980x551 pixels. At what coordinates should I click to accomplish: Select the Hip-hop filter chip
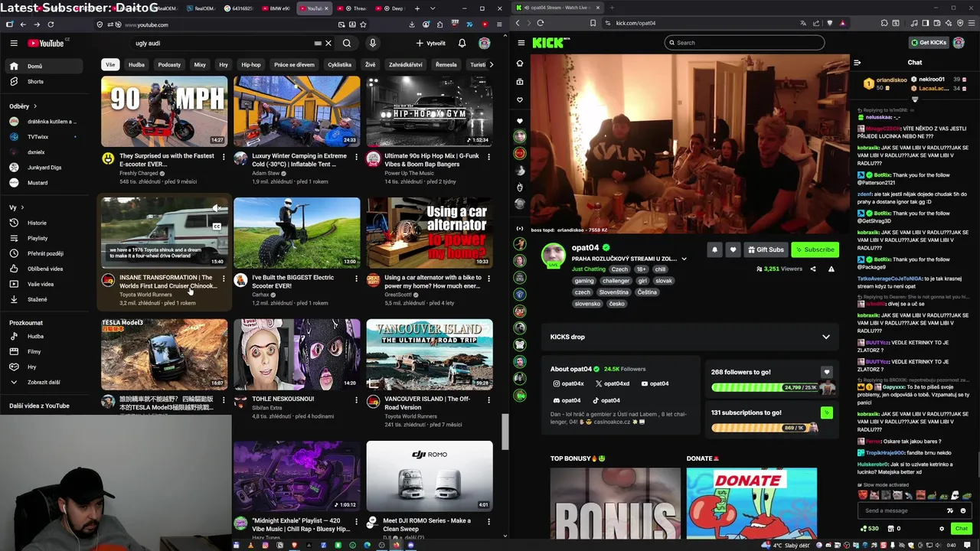(251, 64)
